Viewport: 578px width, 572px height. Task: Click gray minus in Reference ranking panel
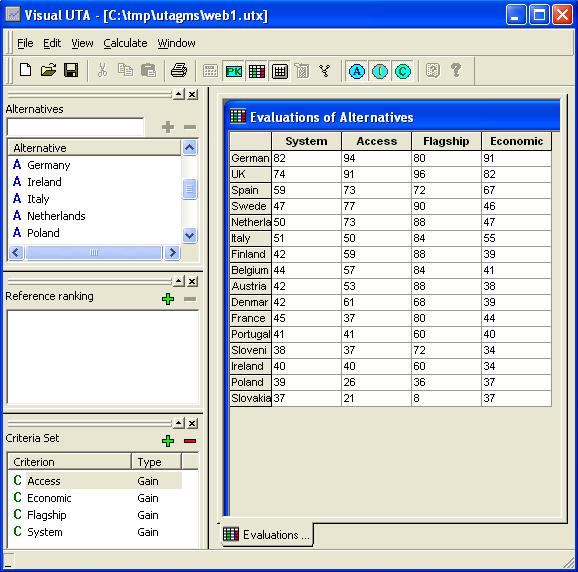point(190,299)
